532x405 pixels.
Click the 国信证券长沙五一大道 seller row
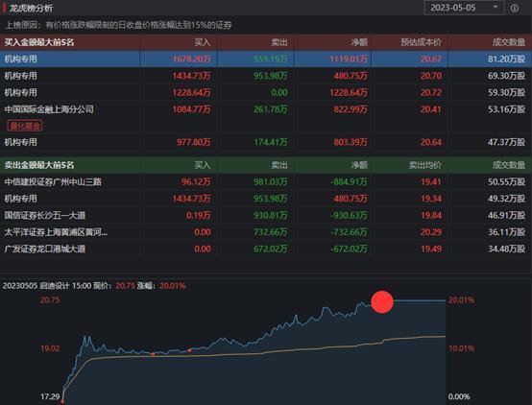coord(266,215)
